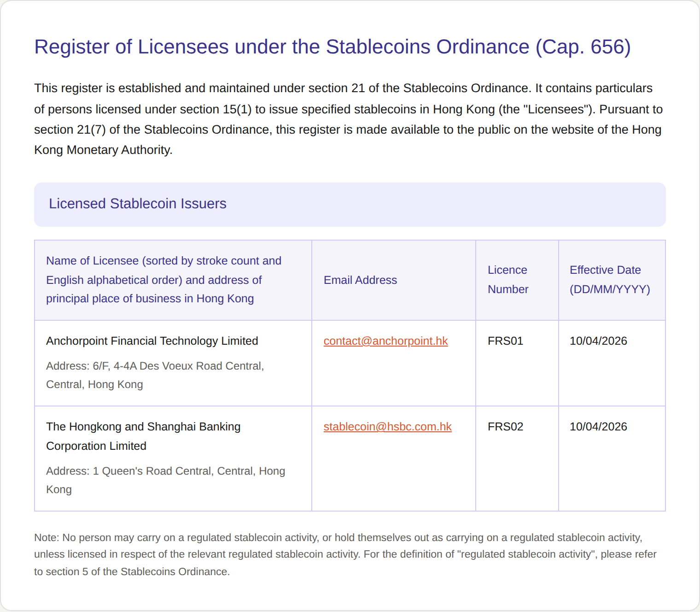Select 'The Hongkong and Shanghai Banking Corporation Limited'

[143, 436]
